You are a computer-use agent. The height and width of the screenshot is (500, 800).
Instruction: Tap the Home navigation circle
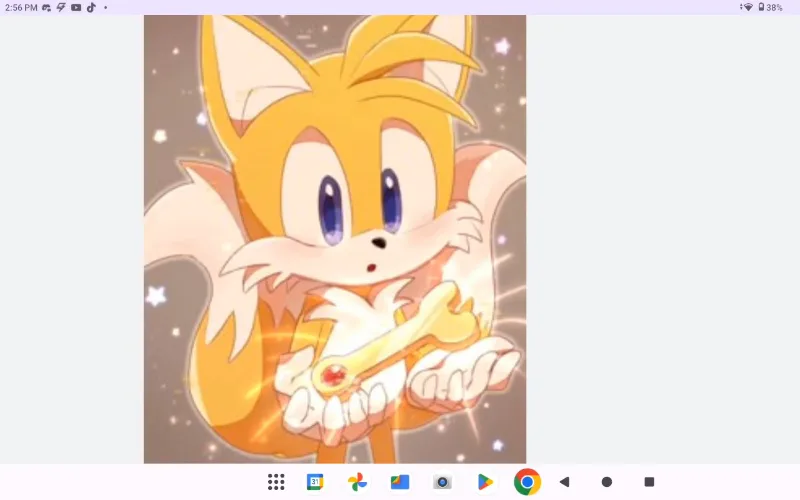(x=607, y=482)
